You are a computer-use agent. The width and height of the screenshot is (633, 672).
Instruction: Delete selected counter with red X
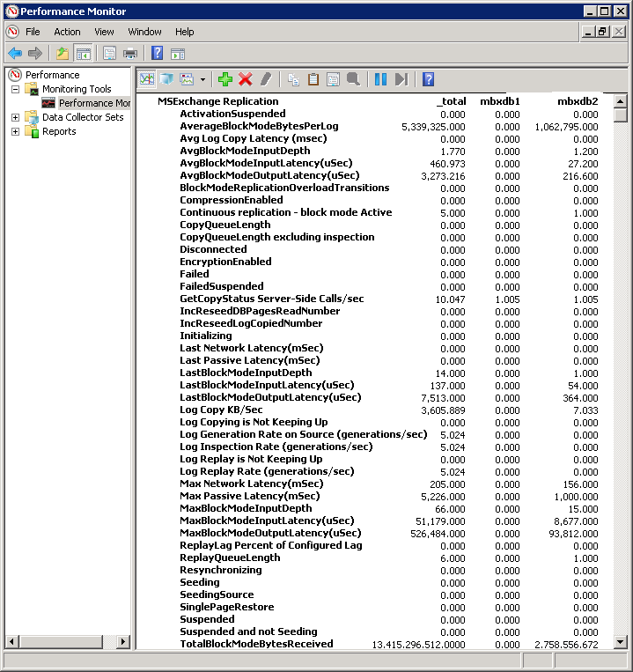point(246,79)
